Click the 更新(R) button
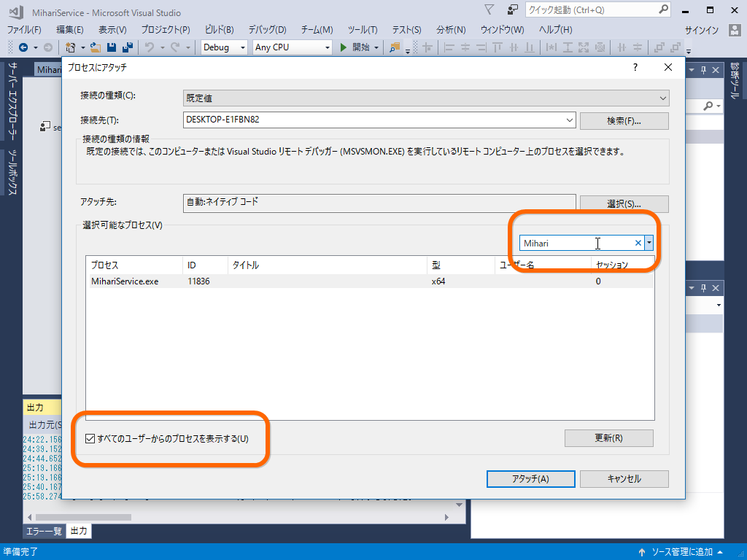 pyautogui.click(x=609, y=438)
